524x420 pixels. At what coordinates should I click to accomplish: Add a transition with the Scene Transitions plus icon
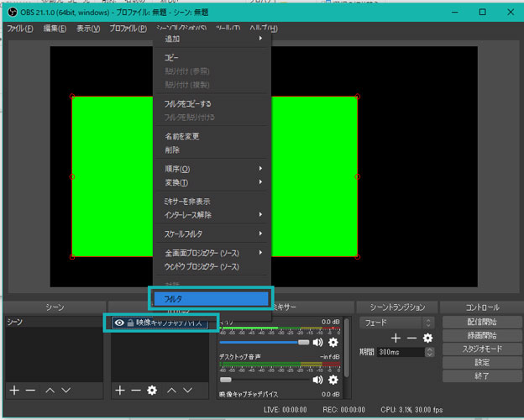click(x=396, y=338)
